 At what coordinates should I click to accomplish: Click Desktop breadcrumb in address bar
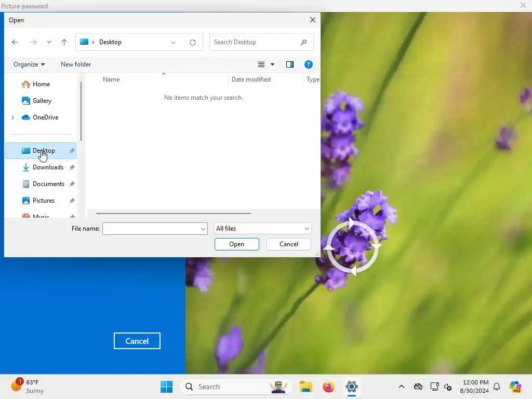tap(110, 42)
